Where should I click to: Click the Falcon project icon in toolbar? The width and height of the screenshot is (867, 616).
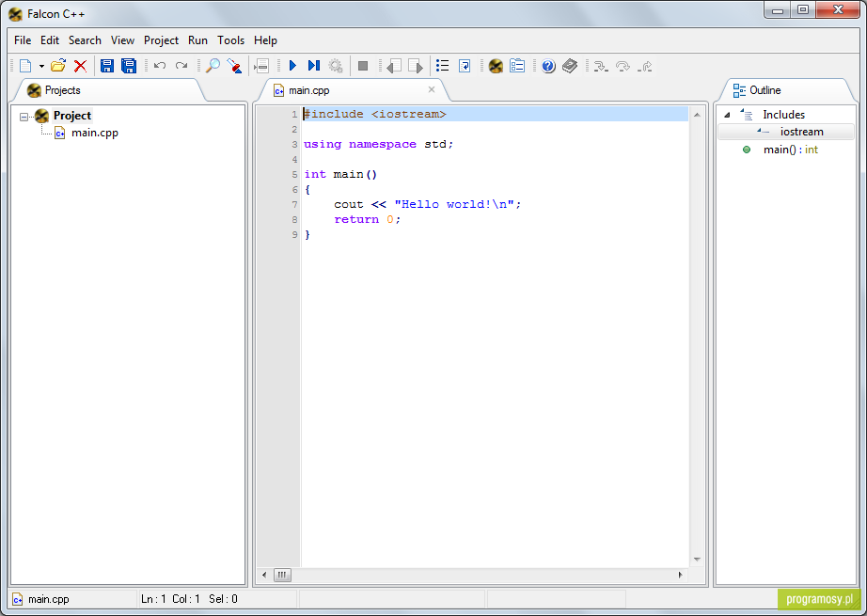496,67
